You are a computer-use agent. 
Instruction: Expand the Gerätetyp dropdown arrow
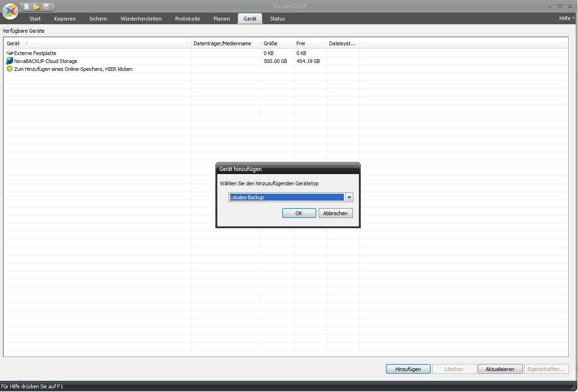[349, 197]
